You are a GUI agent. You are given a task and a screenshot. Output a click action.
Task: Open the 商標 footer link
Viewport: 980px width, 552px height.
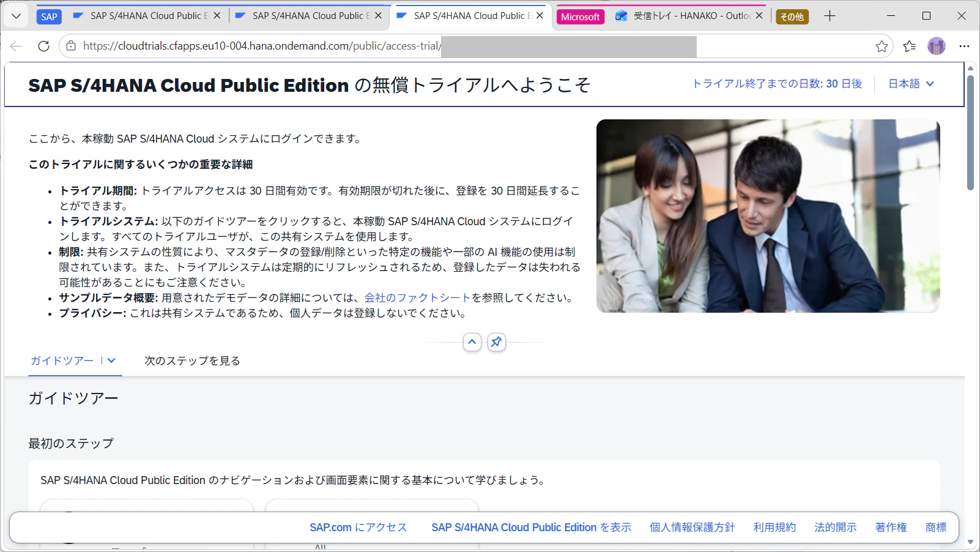coord(936,528)
